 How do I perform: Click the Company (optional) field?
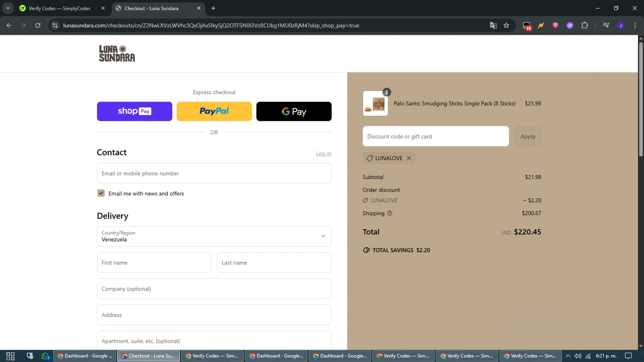(x=214, y=289)
